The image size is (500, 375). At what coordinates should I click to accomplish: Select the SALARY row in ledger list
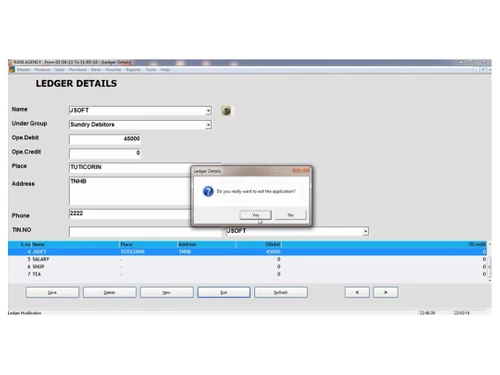point(247,259)
